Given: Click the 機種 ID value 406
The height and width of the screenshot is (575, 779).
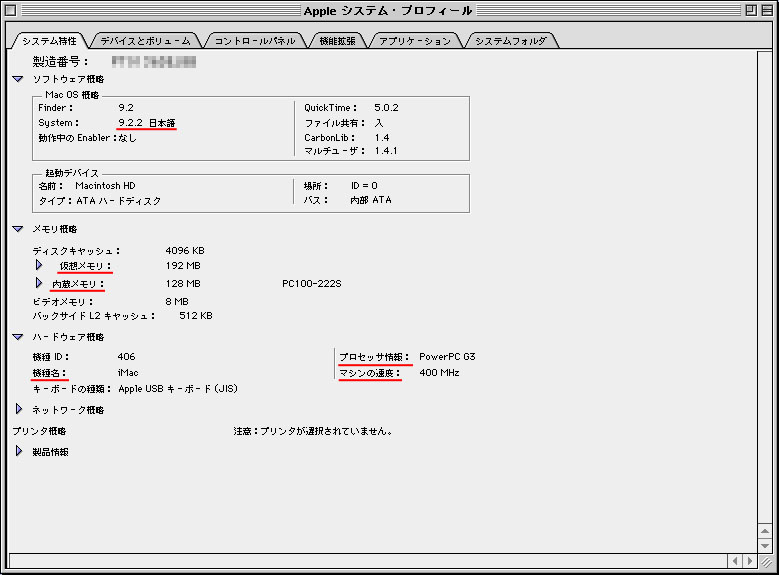Looking at the screenshot, I should (x=126, y=357).
